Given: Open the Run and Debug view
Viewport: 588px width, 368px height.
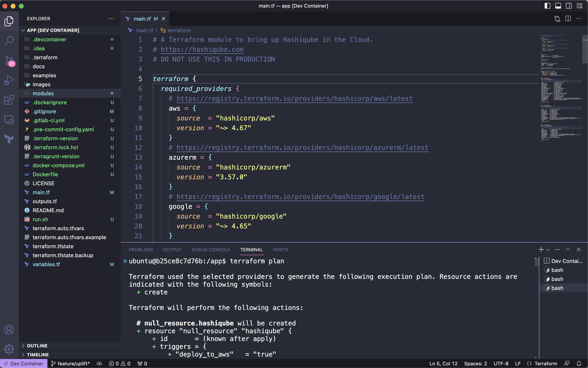Looking at the screenshot, I should [9, 80].
